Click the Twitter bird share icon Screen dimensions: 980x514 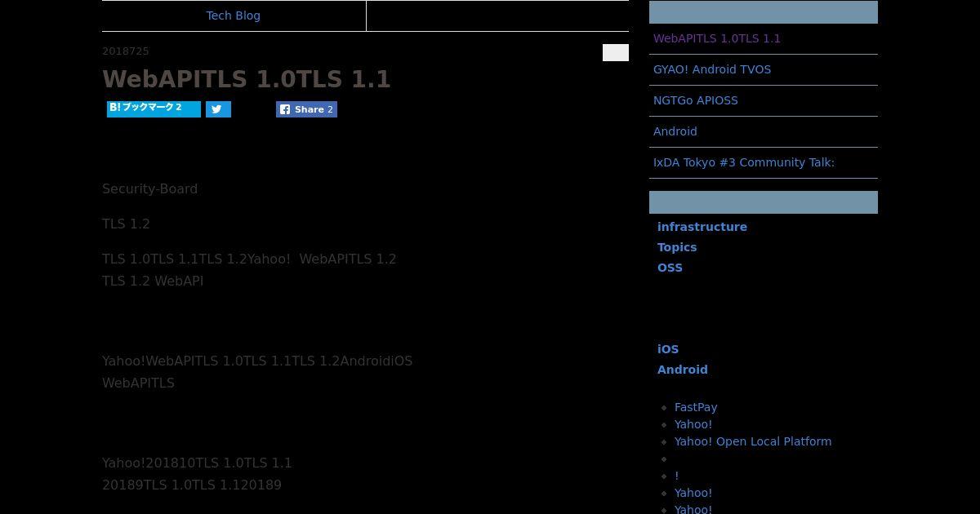(218, 109)
